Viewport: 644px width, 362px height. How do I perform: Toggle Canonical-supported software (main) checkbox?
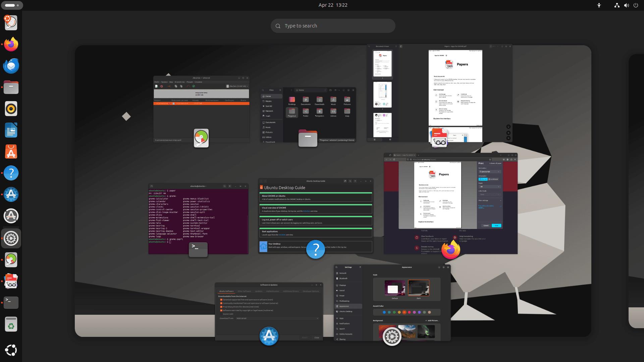221,300
